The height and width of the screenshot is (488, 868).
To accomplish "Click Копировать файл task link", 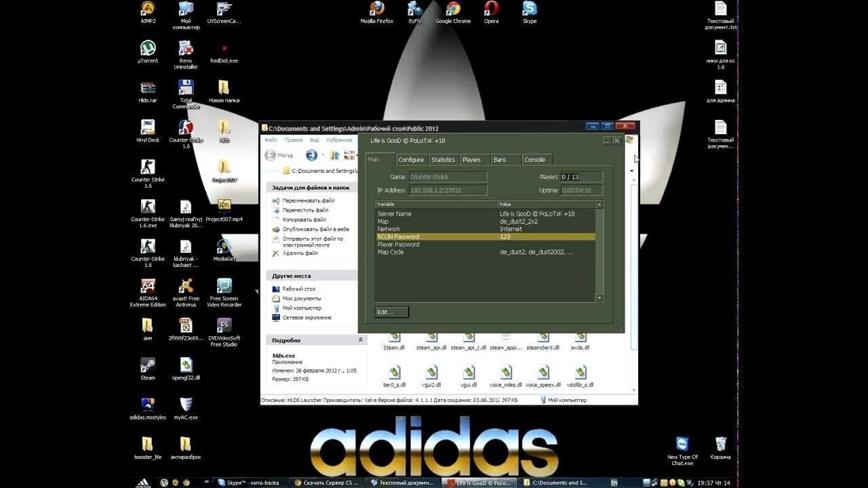I will coord(304,220).
